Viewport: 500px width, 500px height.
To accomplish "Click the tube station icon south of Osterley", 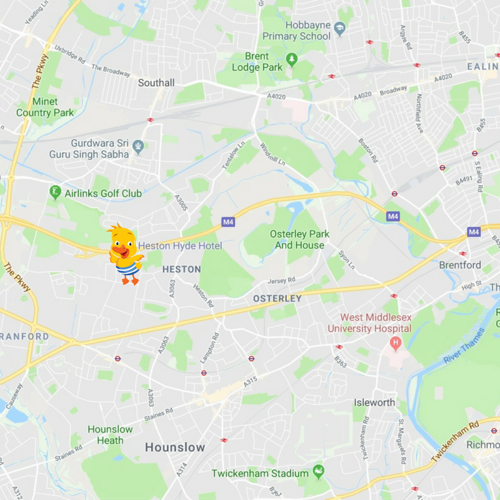I will (251, 359).
